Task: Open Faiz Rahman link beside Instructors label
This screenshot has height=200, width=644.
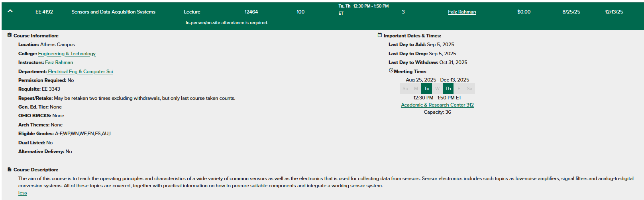Action: pos(59,62)
